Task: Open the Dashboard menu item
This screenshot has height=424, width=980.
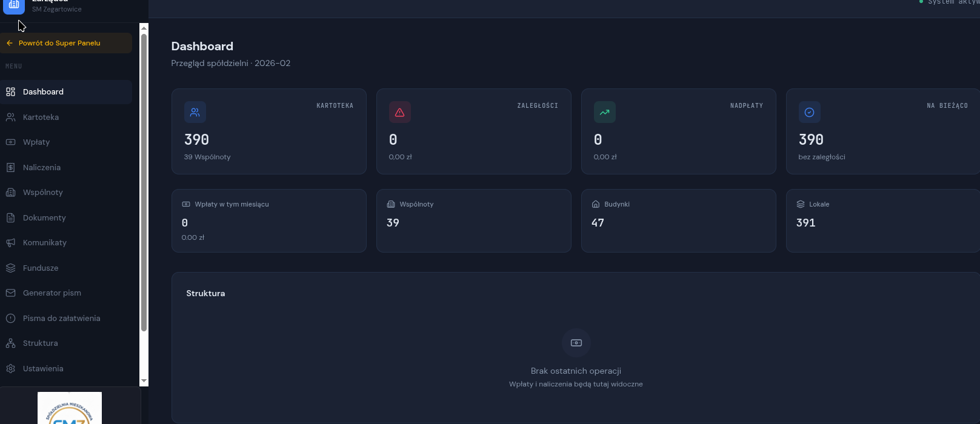Action: coord(66,92)
